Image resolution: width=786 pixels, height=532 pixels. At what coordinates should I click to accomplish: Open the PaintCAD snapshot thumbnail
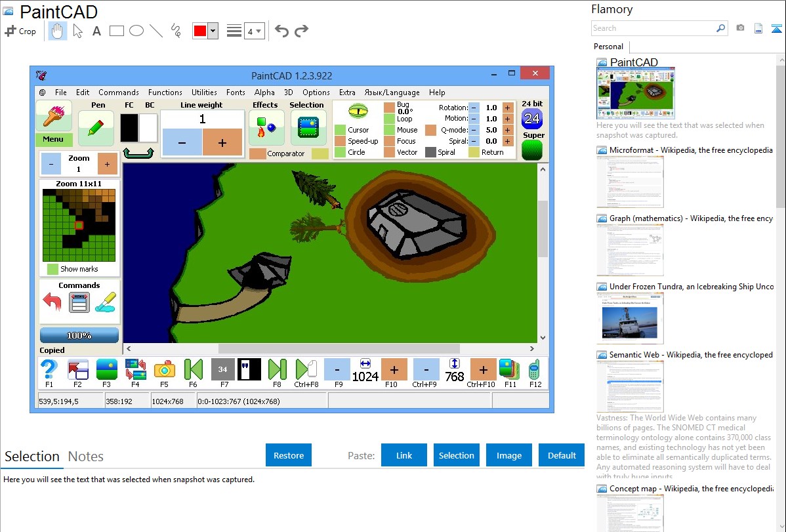[635, 93]
